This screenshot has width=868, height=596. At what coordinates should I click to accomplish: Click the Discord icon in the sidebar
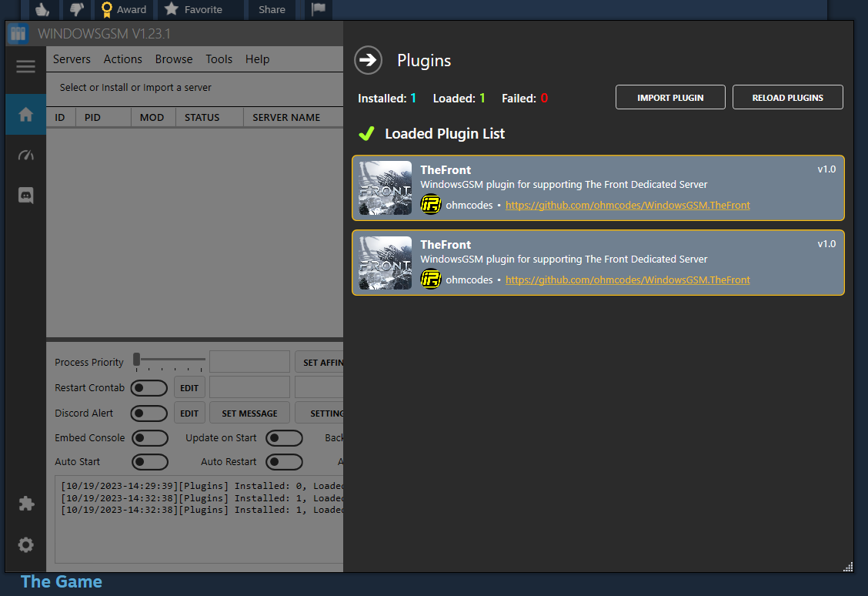pyautogui.click(x=25, y=195)
